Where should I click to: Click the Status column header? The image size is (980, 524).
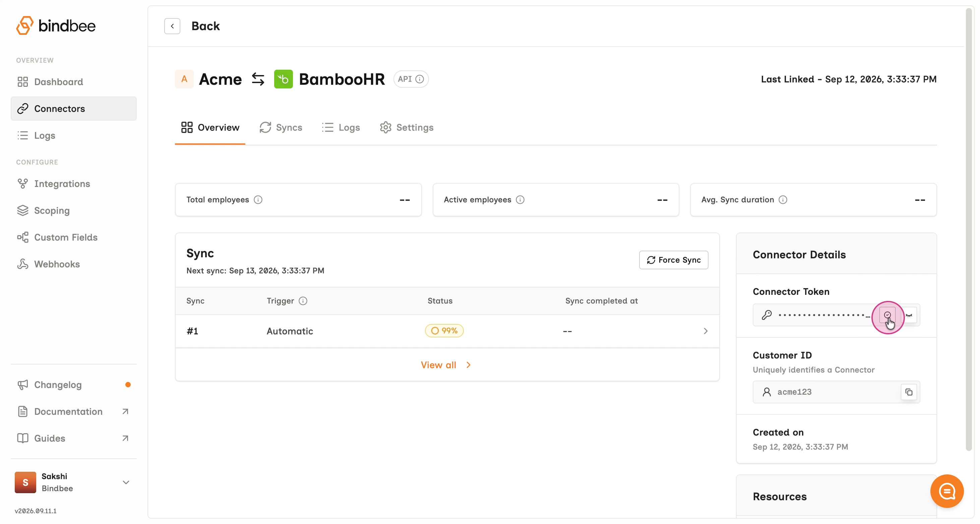tap(440, 301)
